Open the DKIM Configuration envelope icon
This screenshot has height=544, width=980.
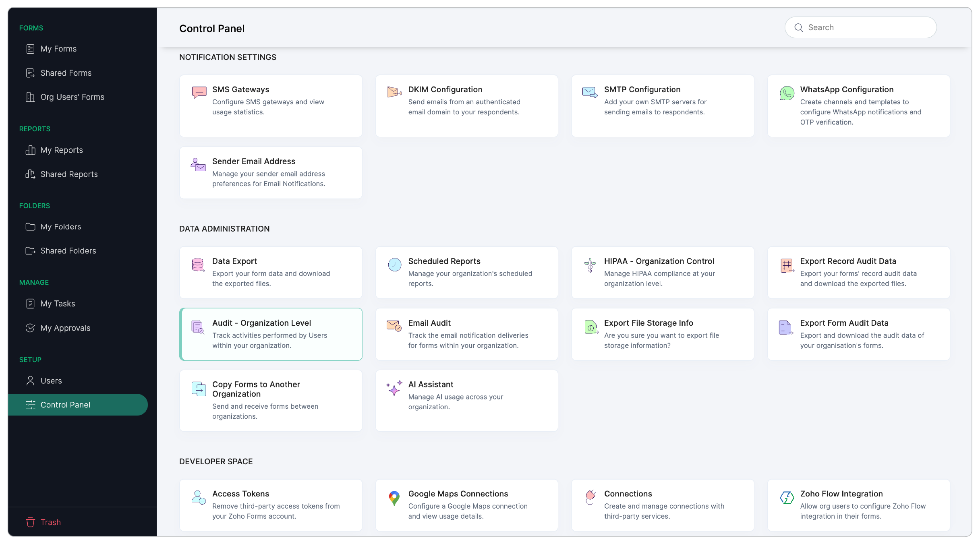394,92
